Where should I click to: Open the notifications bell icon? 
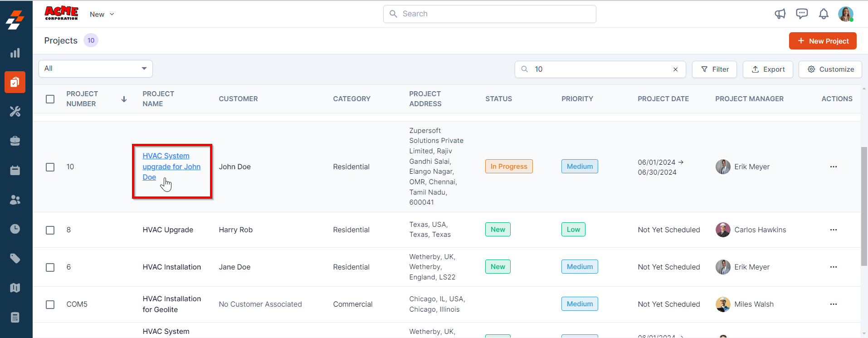click(x=824, y=14)
